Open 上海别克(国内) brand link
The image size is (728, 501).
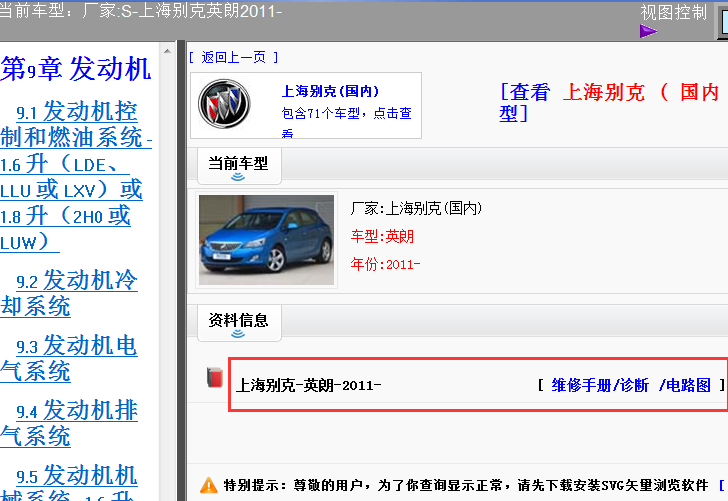tap(331, 91)
